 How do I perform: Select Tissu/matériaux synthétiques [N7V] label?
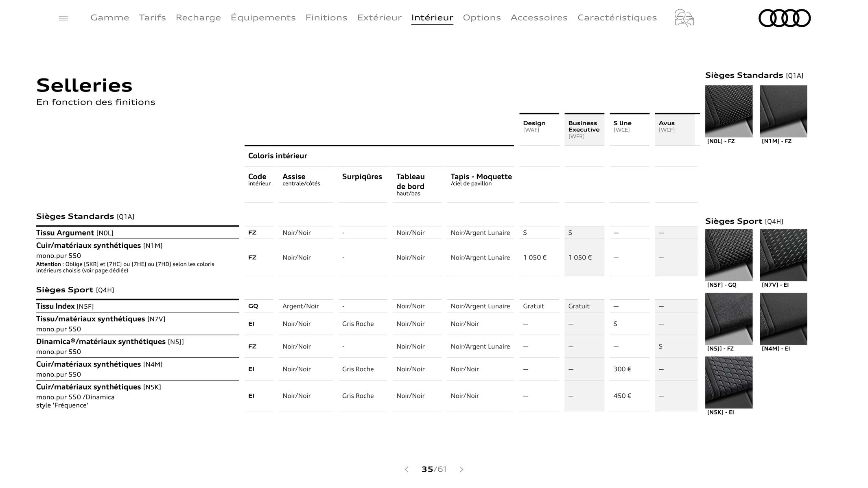[101, 319]
